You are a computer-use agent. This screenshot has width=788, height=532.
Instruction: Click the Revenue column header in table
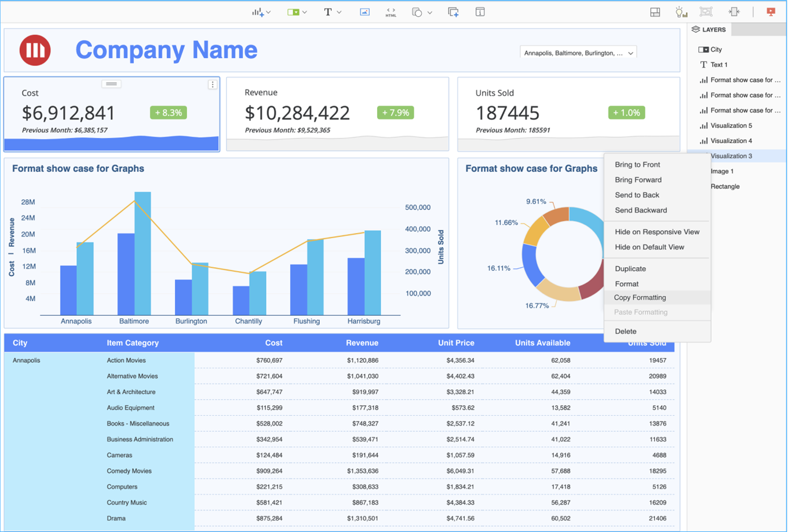coord(362,343)
